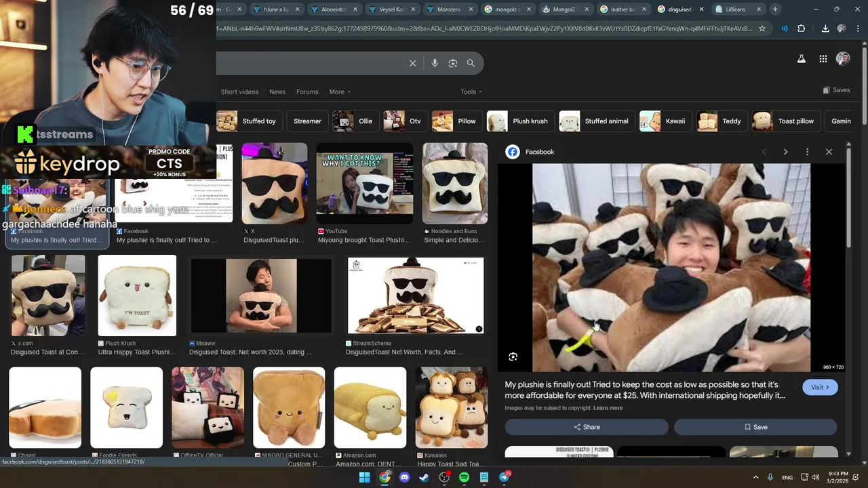Open the Facebook source link in preview

[530, 152]
